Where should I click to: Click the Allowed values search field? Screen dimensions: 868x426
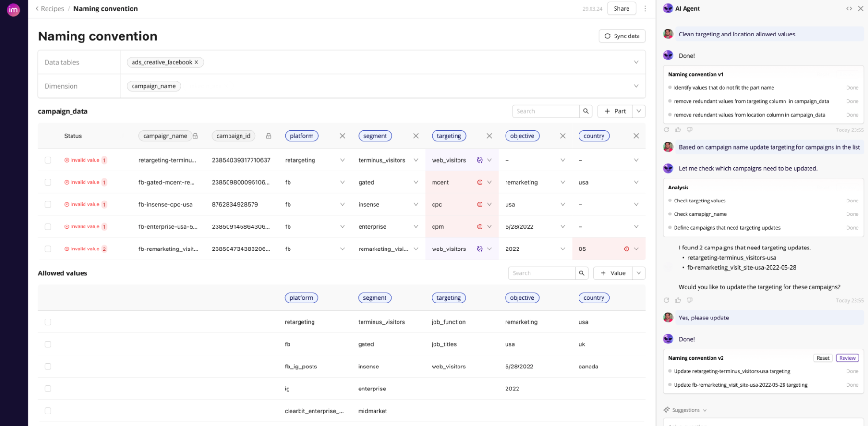542,273
